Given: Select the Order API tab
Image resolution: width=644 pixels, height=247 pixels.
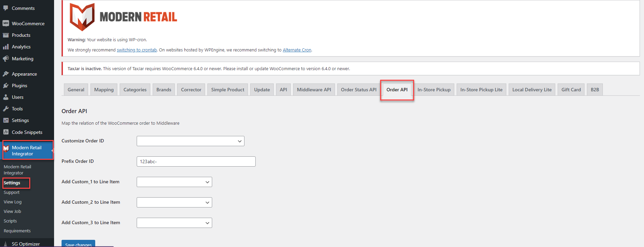Looking at the screenshot, I should coord(397,90).
